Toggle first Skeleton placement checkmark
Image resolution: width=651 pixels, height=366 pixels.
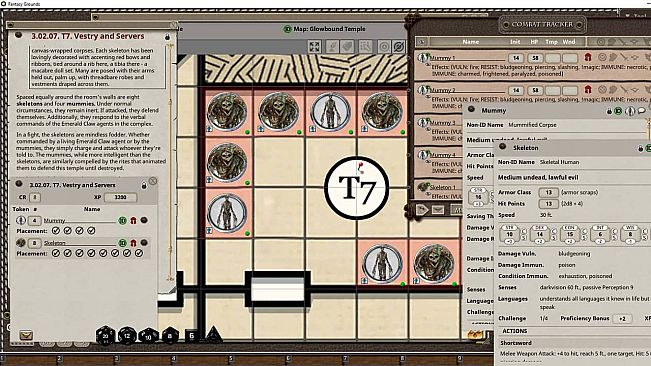[56, 253]
